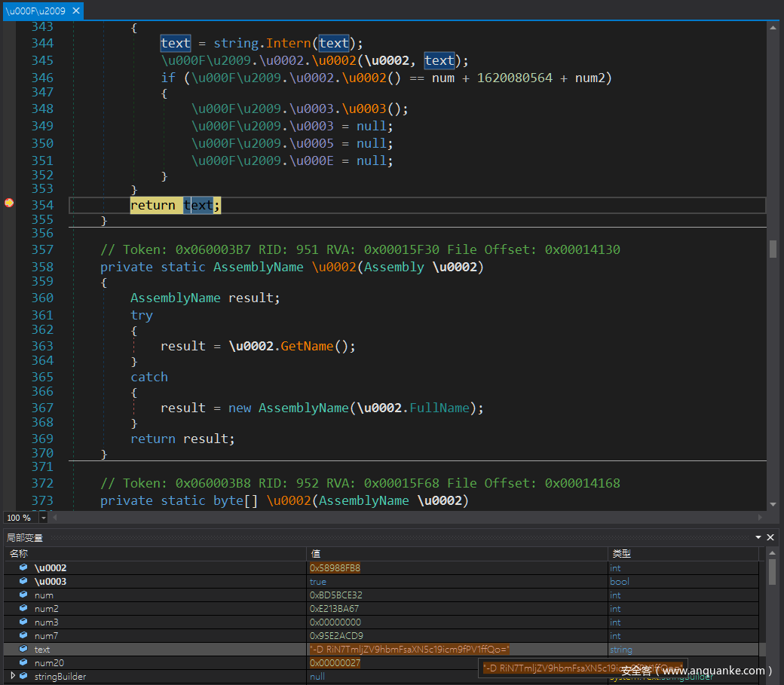
Task: Click the icon beside num20 in locals
Action: click(23, 662)
